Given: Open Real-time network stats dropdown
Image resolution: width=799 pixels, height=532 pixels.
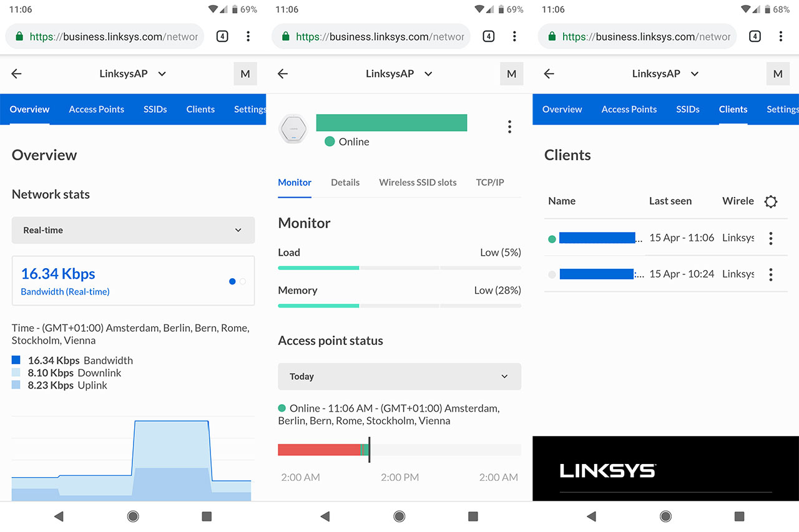Looking at the screenshot, I should [133, 230].
